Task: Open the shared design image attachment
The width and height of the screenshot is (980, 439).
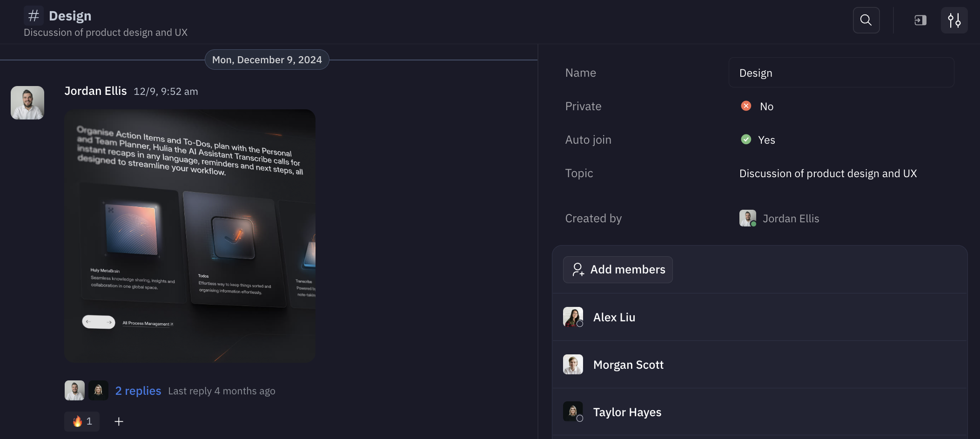Action: tap(190, 236)
